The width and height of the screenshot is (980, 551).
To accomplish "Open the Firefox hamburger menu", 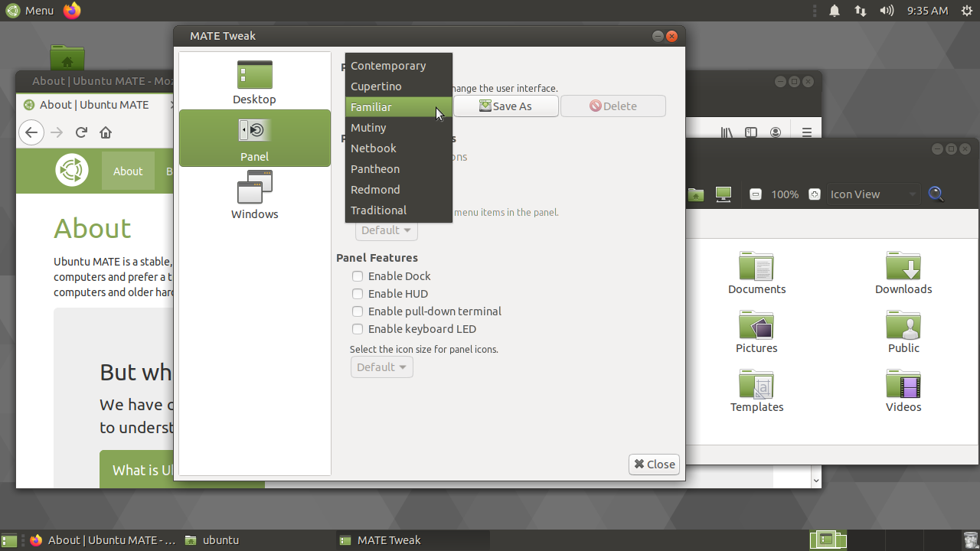I will point(806,132).
